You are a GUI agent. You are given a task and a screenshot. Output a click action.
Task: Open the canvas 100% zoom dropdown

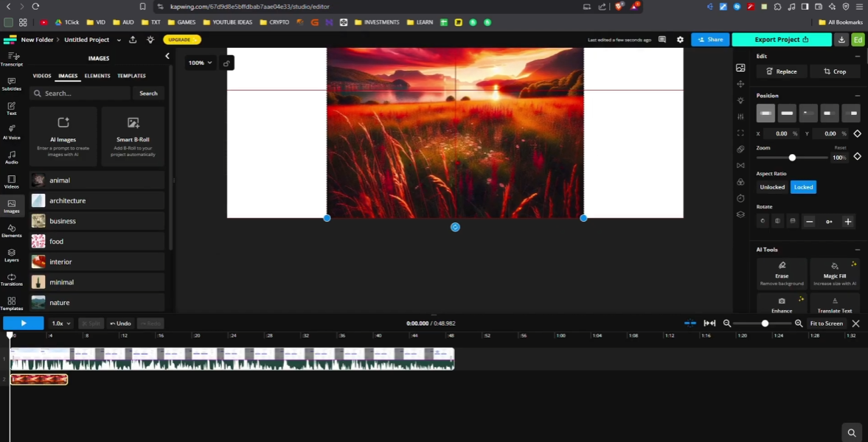pyautogui.click(x=200, y=63)
